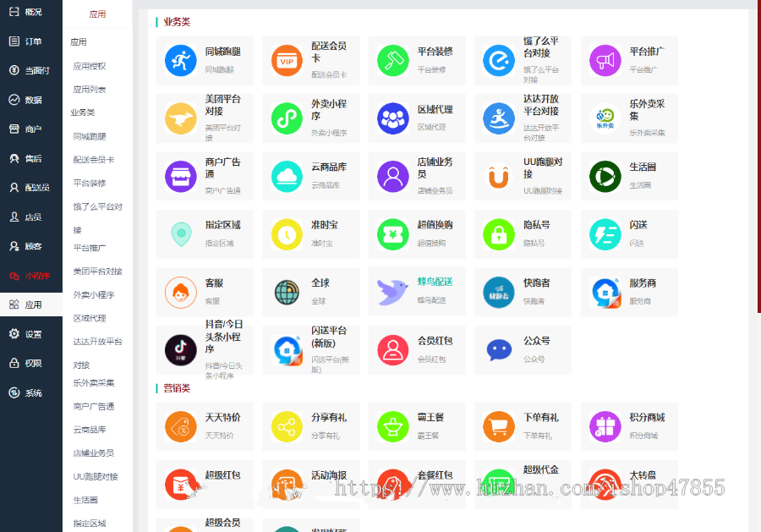This screenshot has height=532, width=761.
Task: Click the 应用 tab heading in submenu
Action: [97, 14]
